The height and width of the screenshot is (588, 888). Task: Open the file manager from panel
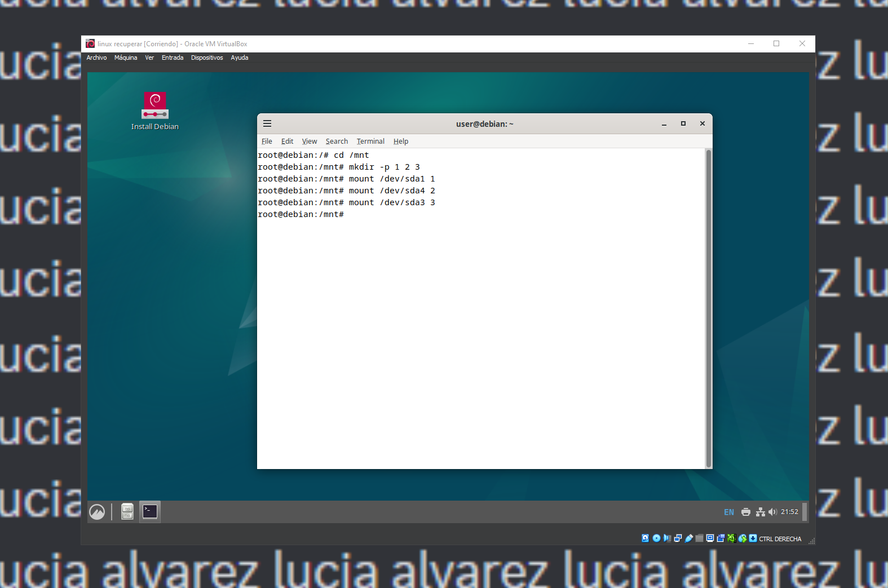(x=127, y=511)
